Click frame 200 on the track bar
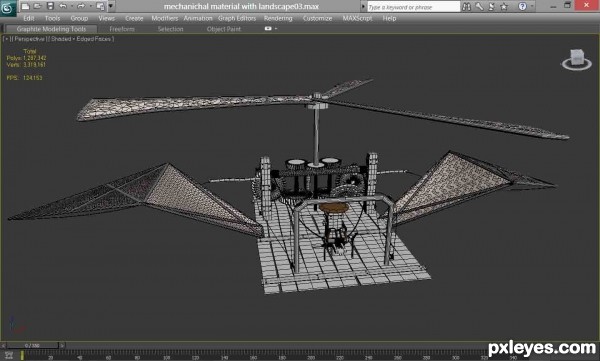The width and height of the screenshot is (600, 361). pos(311,357)
